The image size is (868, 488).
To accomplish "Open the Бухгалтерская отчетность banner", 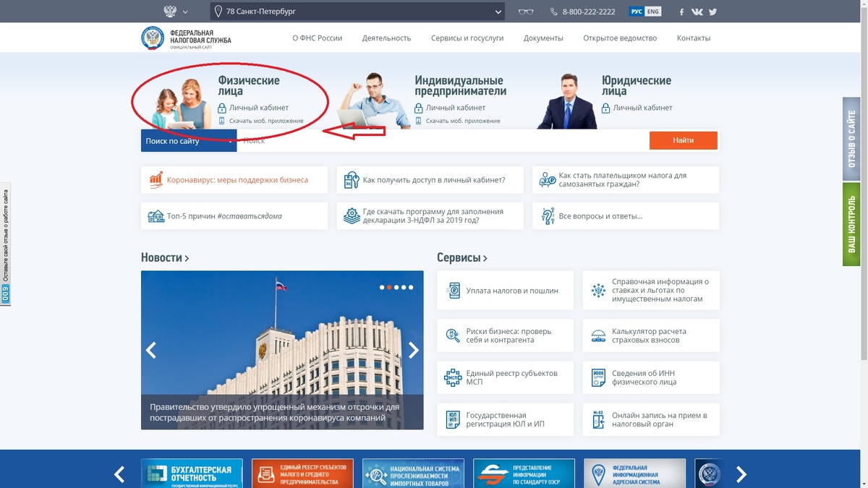I will pyautogui.click(x=191, y=474).
